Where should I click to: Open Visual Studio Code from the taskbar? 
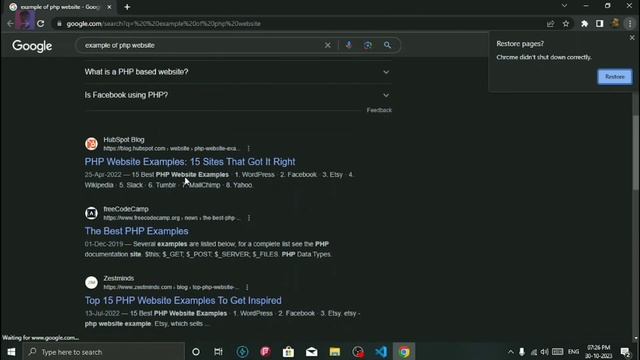tap(381, 352)
